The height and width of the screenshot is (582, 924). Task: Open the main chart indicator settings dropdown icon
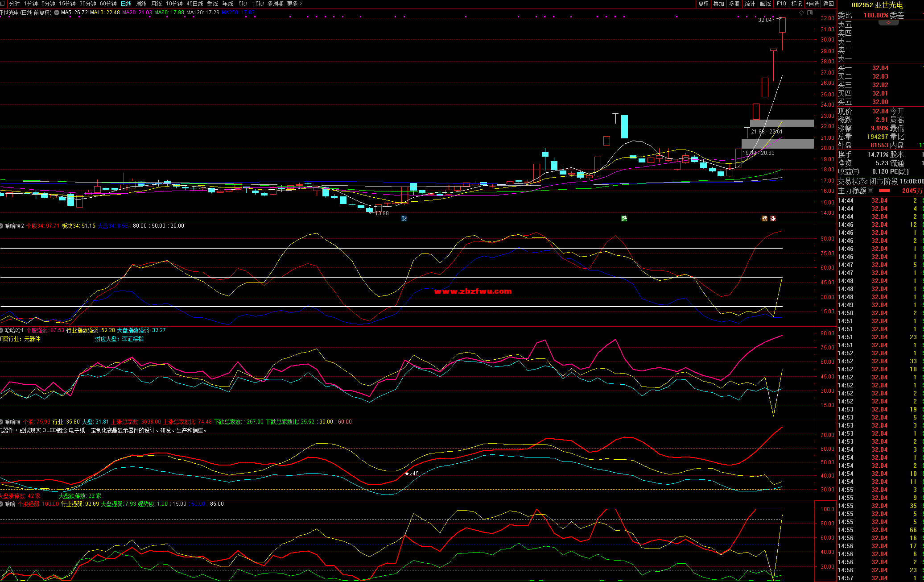[x=57, y=12]
